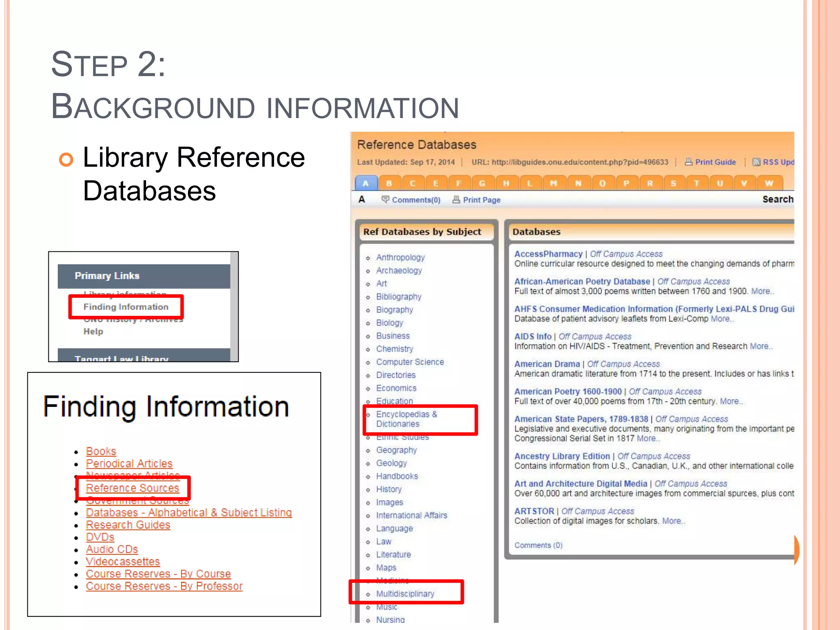The image size is (840, 630).
Task: Open the AccessPharmacy database link
Action: 548,254
